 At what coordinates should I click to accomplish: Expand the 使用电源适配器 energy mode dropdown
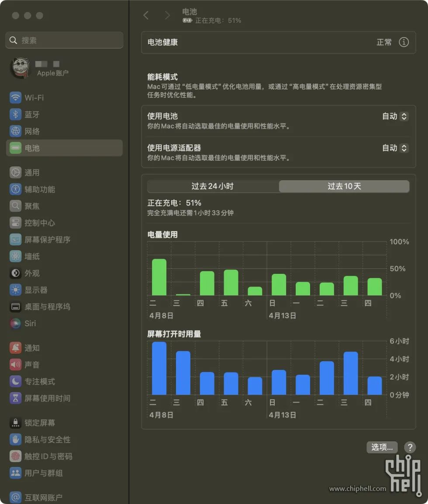[x=395, y=148]
